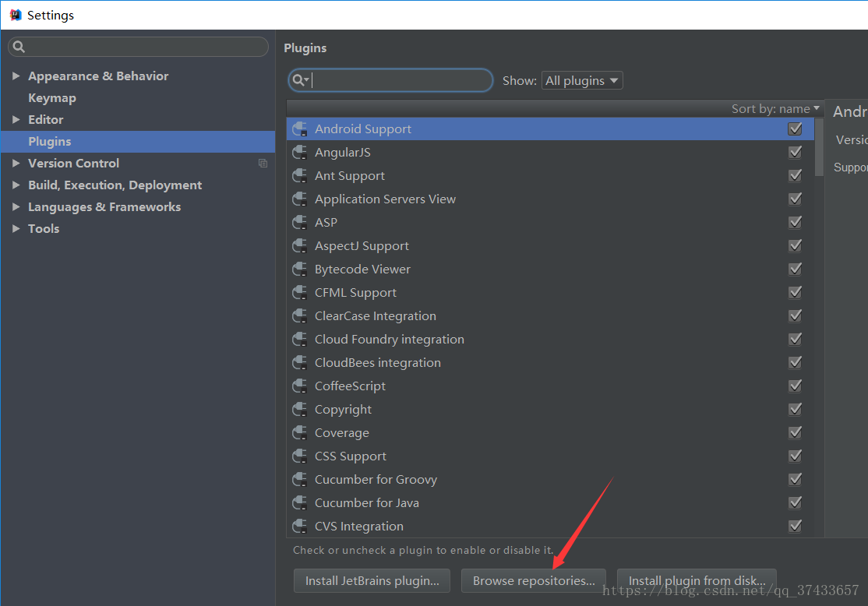Click Install plugin from disk button
Screen dimensions: 868x606
point(697,580)
